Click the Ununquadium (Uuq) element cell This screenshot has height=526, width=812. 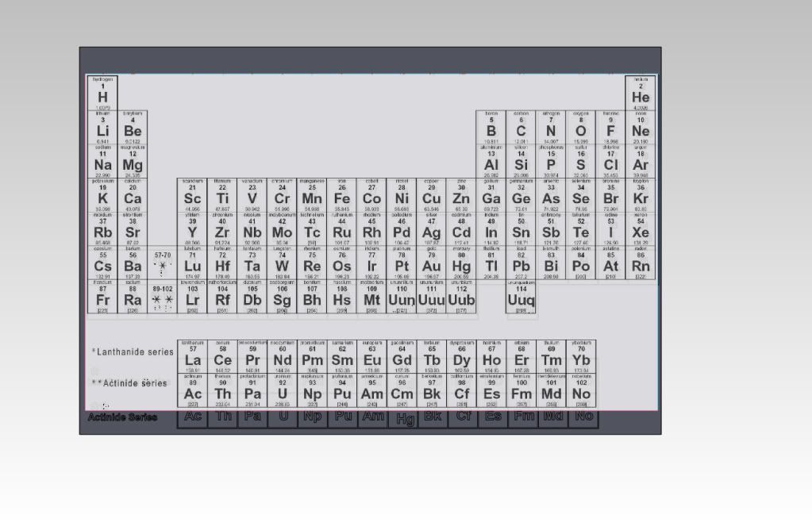(x=521, y=297)
